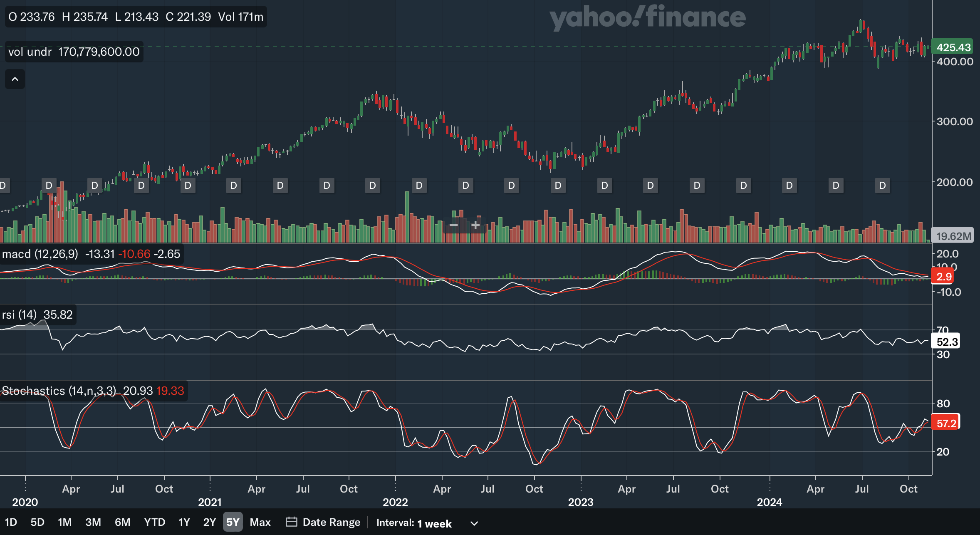980x535 pixels.
Task: Click the vol undr volume label
Action: (x=30, y=52)
